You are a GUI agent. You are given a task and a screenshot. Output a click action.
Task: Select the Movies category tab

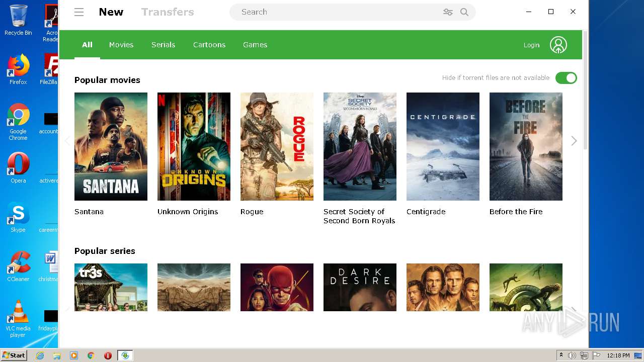121,45
